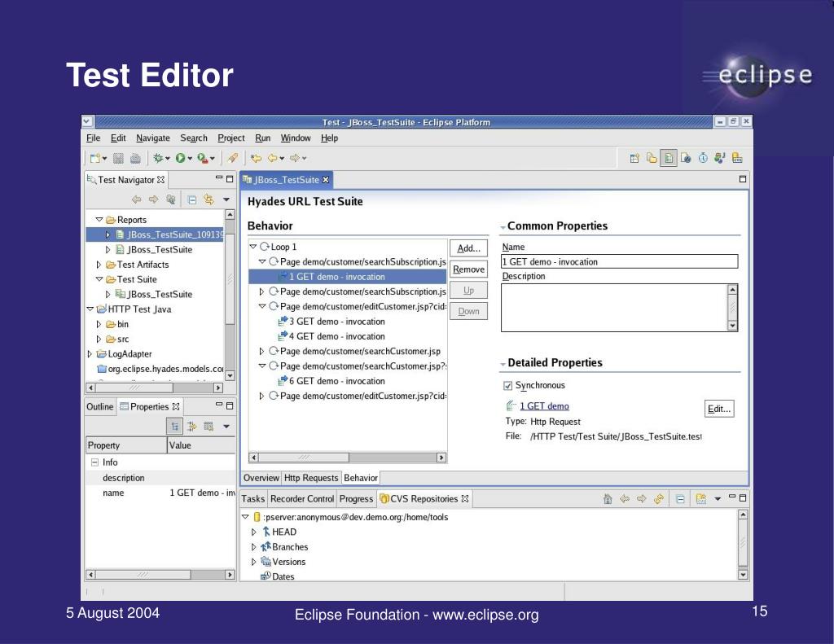
Task: Close the JBoss_TestSuite editor tab
Action: point(326,180)
